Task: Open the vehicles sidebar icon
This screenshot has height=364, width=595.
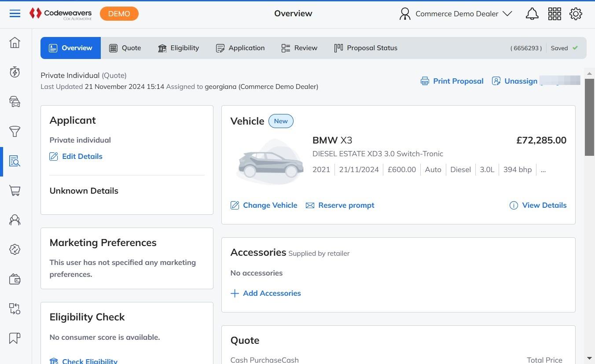Action: 15,102
